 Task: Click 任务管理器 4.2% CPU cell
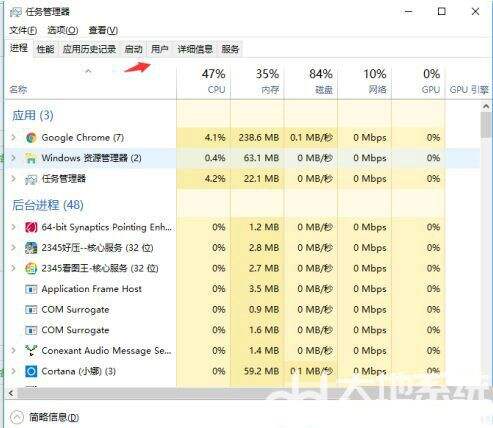point(203,179)
